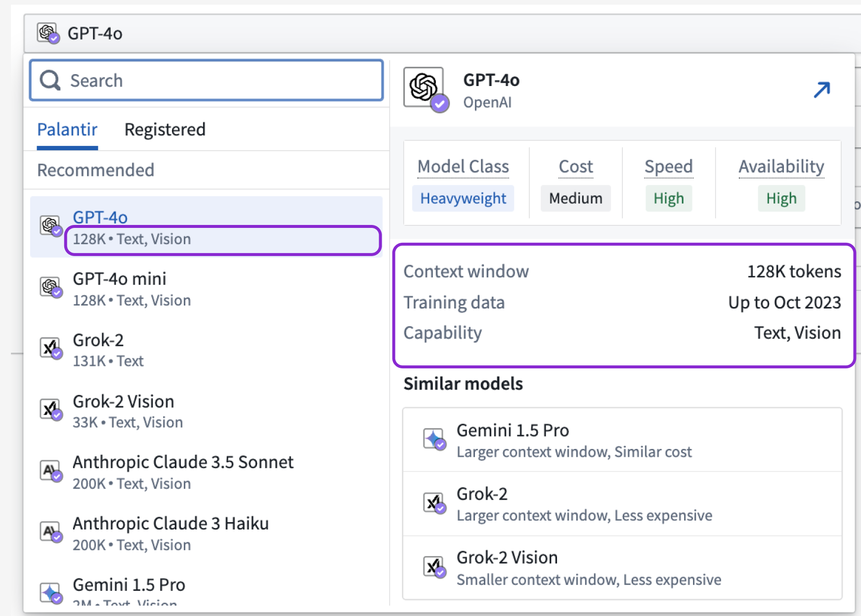Choose Grok-2 131K Text model
The height and width of the screenshot is (616, 861).
pyautogui.click(x=206, y=350)
